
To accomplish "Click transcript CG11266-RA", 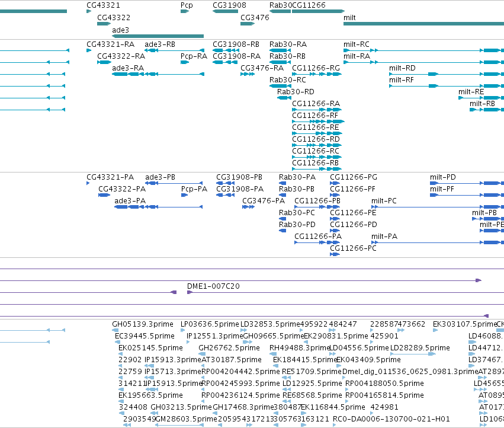I will [317, 110].
